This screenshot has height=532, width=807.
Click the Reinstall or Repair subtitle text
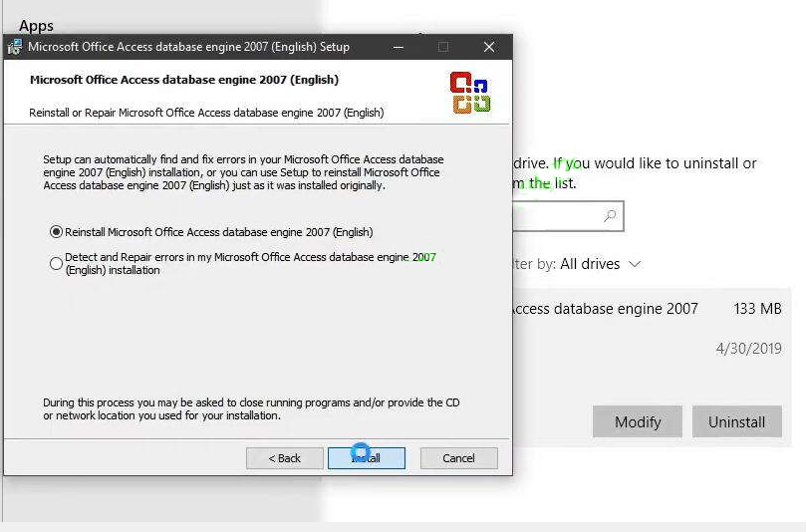point(206,113)
